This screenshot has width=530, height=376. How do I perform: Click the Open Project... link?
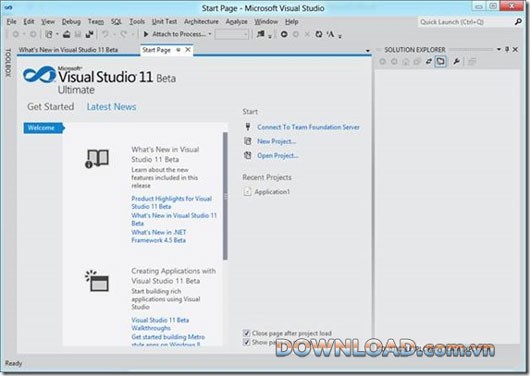tap(278, 156)
